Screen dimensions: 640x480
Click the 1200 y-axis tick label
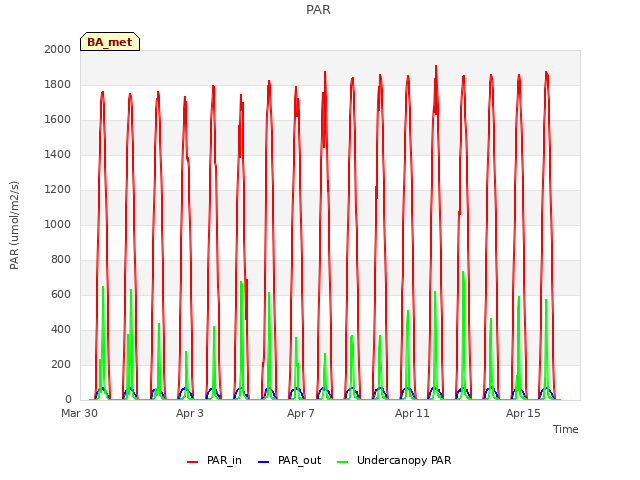point(58,189)
